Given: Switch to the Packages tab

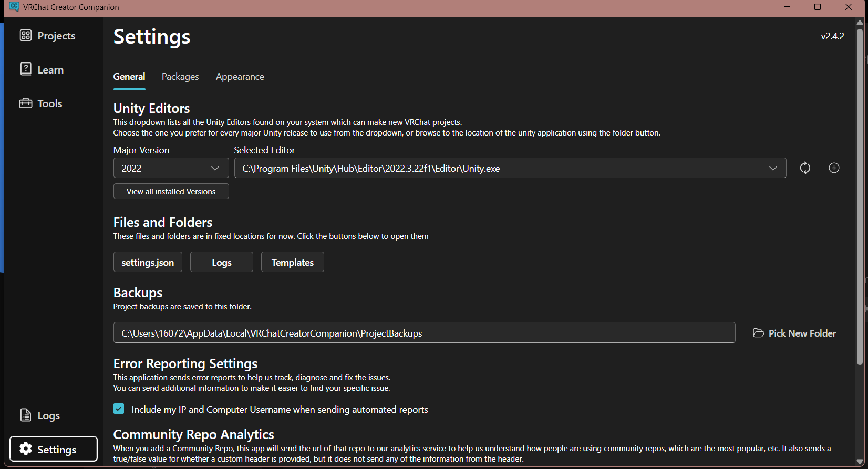Looking at the screenshot, I should [180, 77].
